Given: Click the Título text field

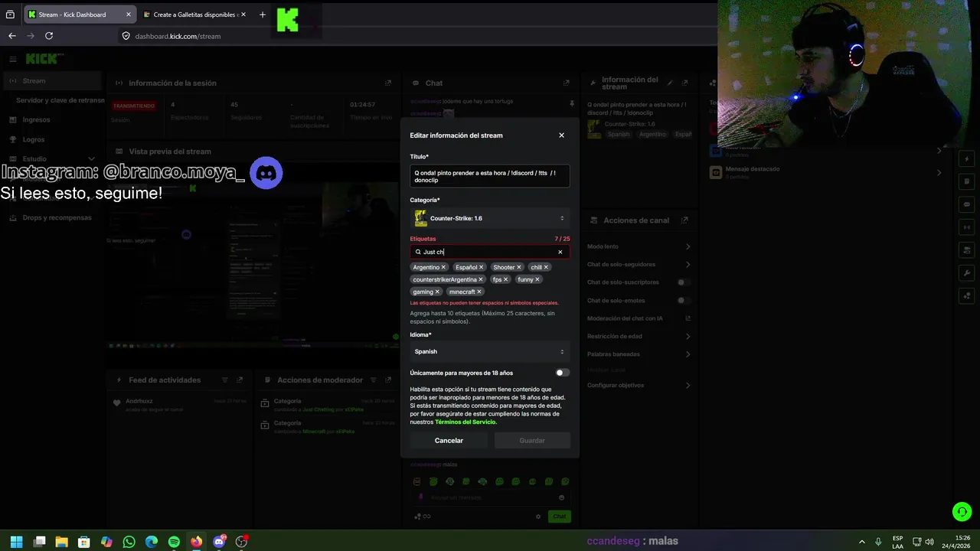Looking at the screenshot, I should [x=489, y=176].
